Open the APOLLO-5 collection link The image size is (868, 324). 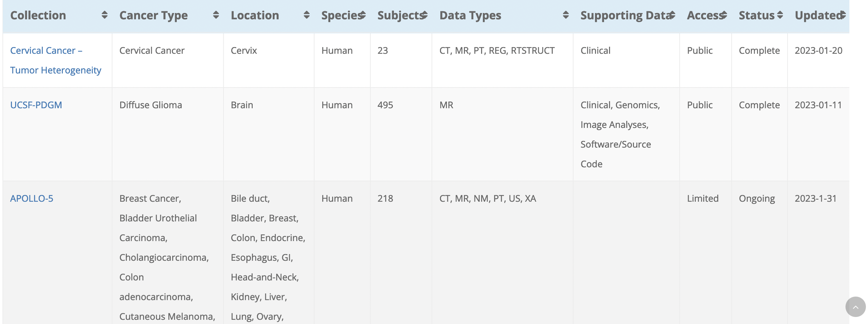(x=32, y=199)
